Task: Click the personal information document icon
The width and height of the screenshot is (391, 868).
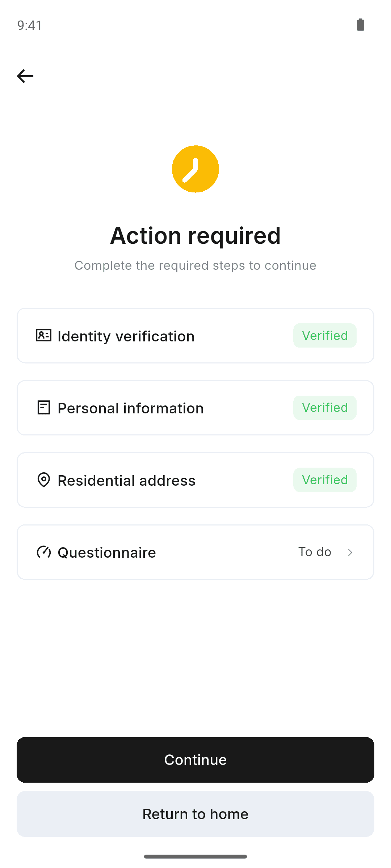Action: pyautogui.click(x=44, y=408)
